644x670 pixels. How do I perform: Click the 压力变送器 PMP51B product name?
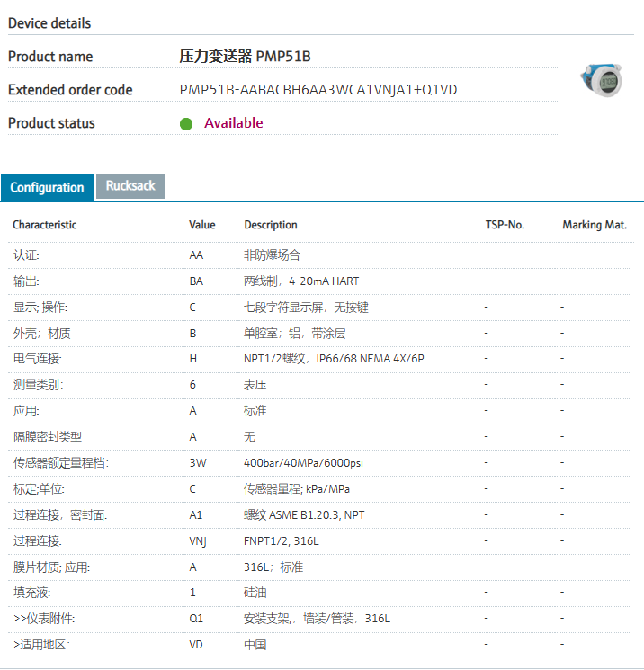[x=246, y=57]
